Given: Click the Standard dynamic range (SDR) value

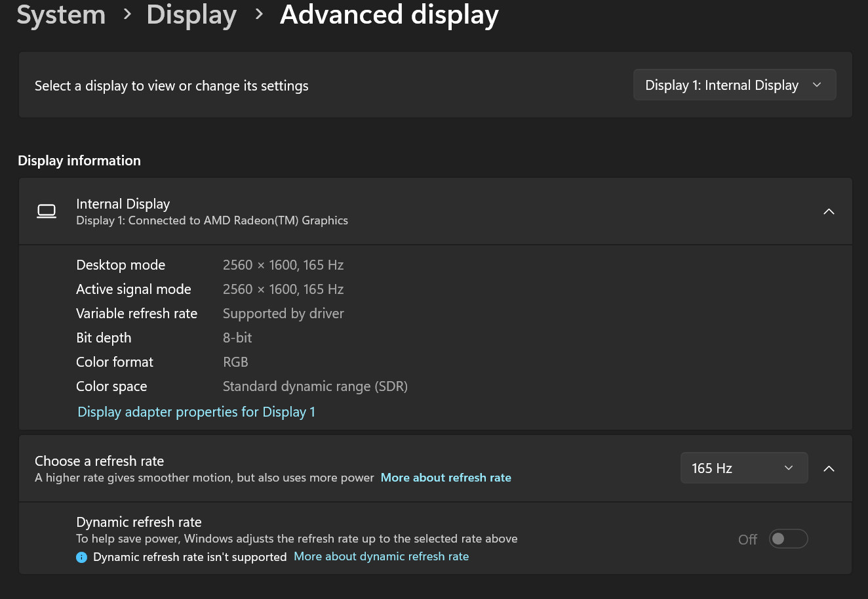Looking at the screenshot, I should coord(315,386).
